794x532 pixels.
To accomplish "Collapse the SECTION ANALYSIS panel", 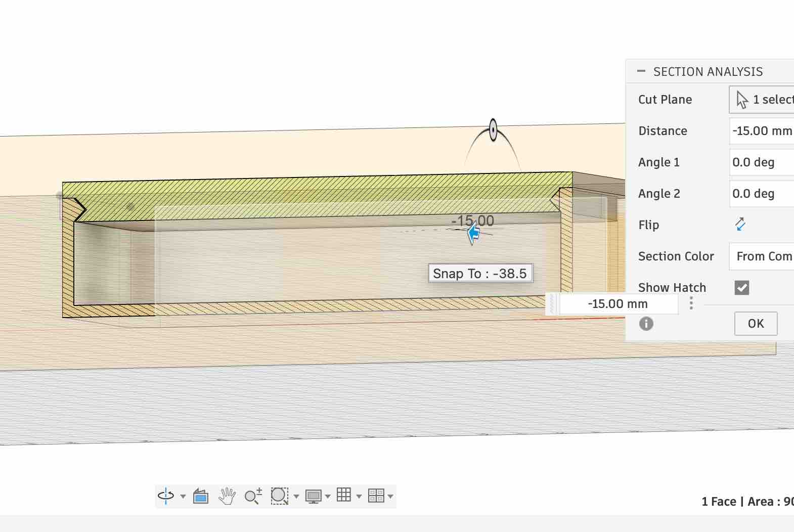I will coord(641,71).
